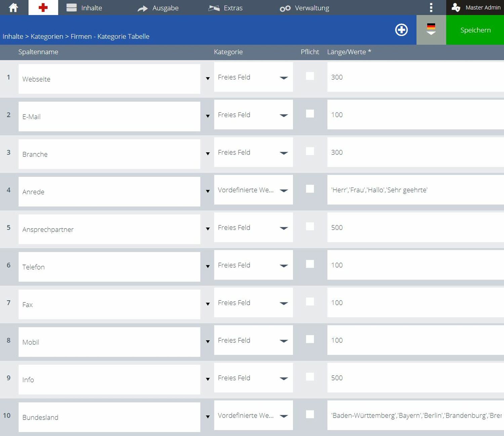This screenshot has width=504, height=436.
Task: Toggle Pflicht checkbox for E-Mail row
Action: tap(310, 114)
